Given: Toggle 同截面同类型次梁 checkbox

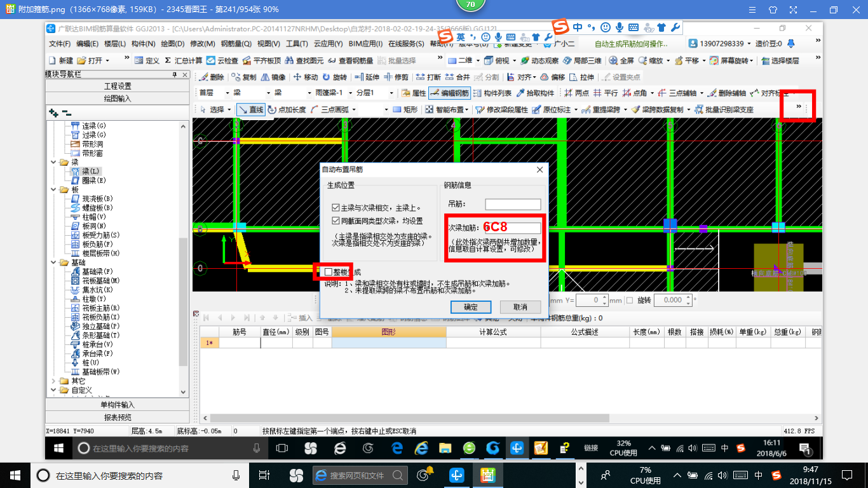Looking at the screenshot, I should click(x=336, y=220).
